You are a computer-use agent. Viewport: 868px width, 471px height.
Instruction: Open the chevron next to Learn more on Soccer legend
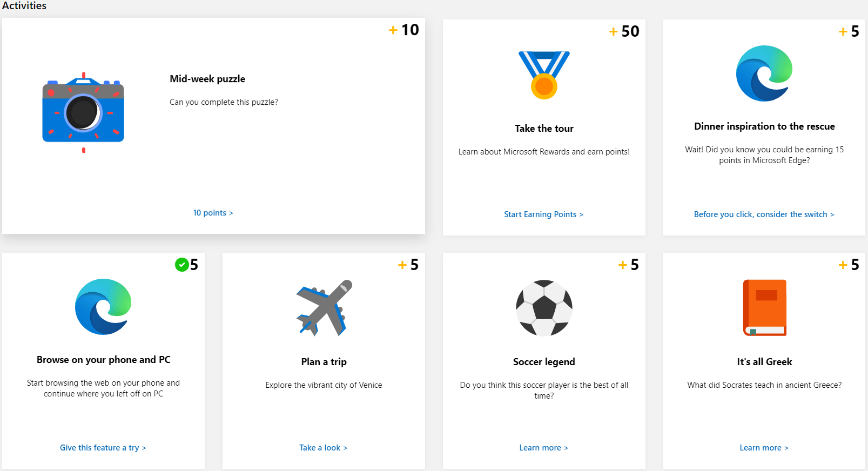pyautogui.click(x=566, y=447)
